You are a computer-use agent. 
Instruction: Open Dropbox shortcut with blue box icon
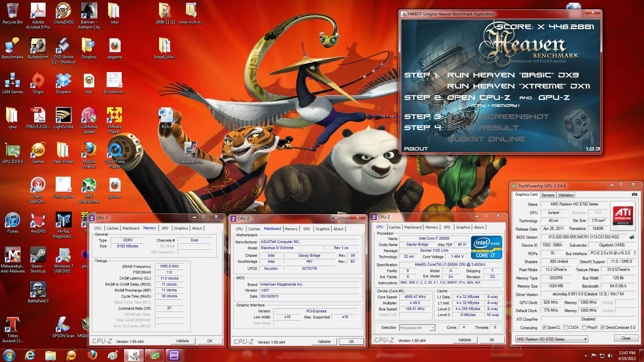[64, 83]
